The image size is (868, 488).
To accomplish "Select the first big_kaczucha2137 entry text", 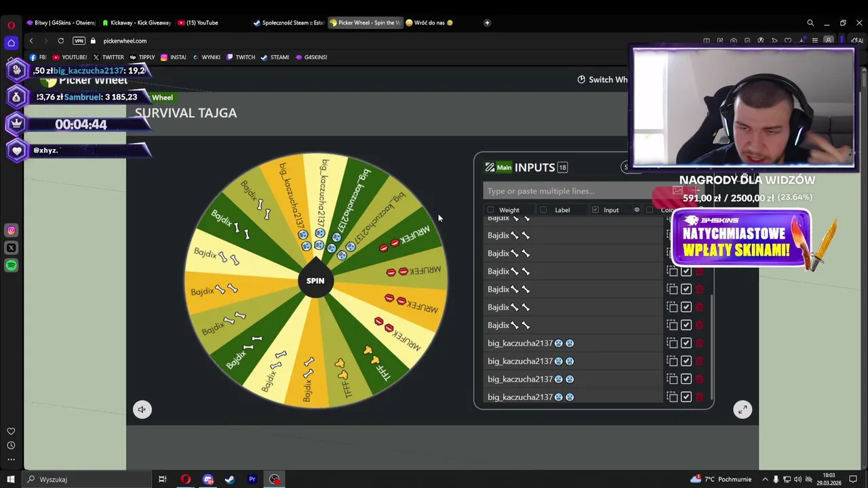I will tap(531, 343).
